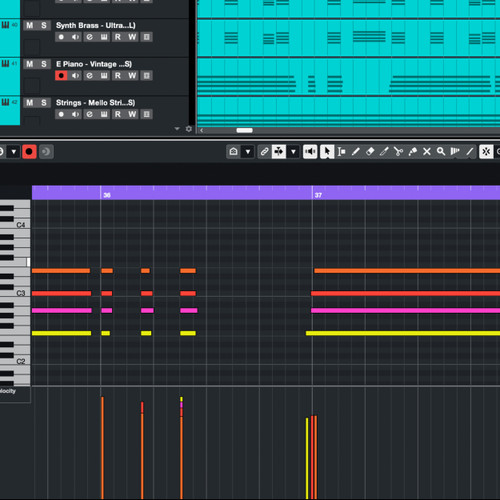Open channel settings 'e' on Synth Brass
The height and width of the screenshot is (500, 500).
[90, 37]
